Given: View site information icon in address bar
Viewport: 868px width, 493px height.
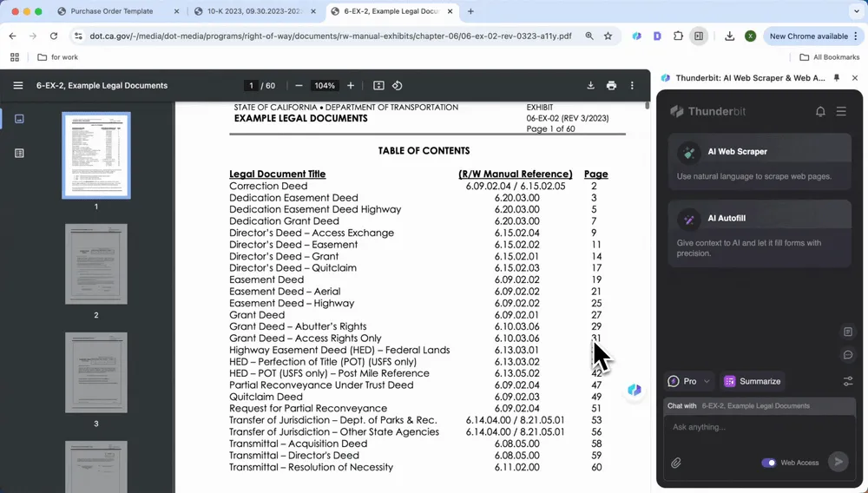Looking at the screenshot, I should pyautogui.click(x=79, y=36).
